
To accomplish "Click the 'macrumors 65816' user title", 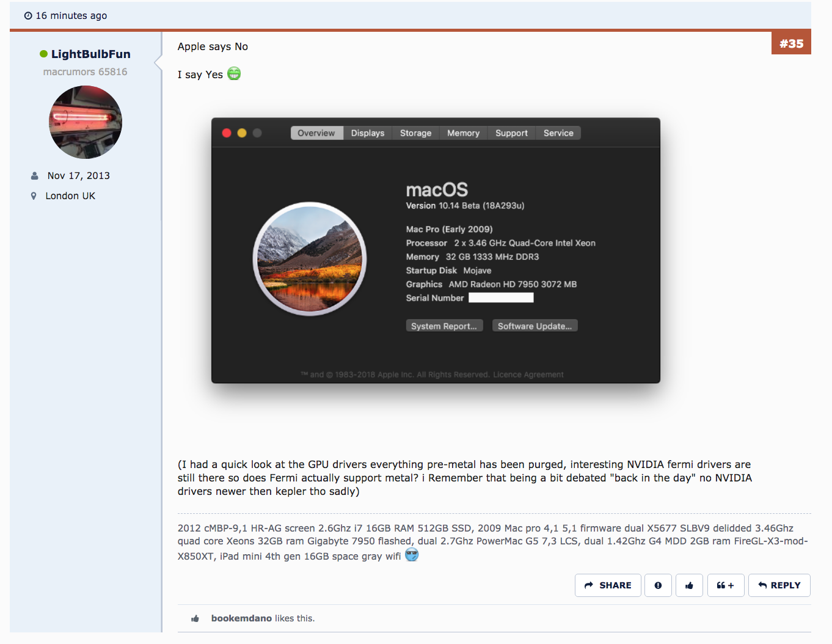I will 86,71.
